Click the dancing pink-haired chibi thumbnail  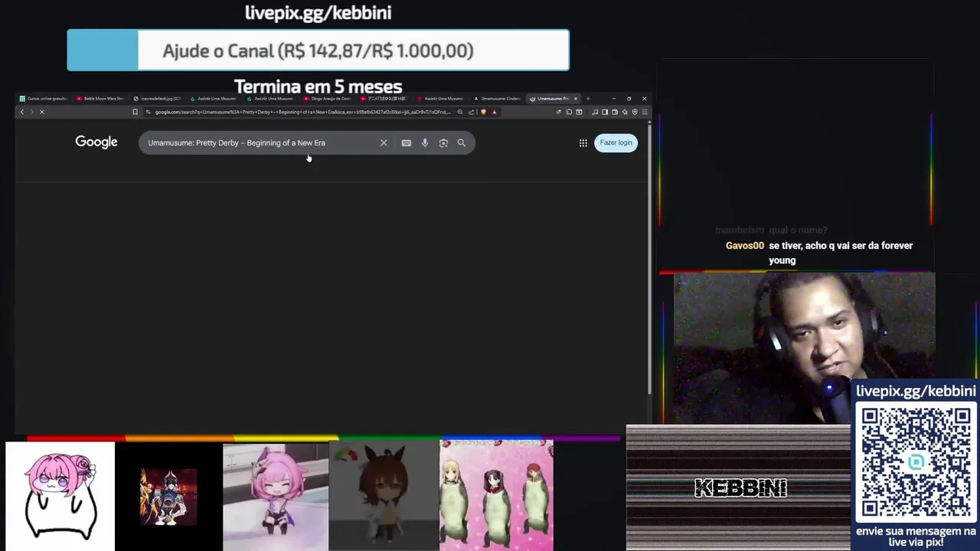[276, 497]
